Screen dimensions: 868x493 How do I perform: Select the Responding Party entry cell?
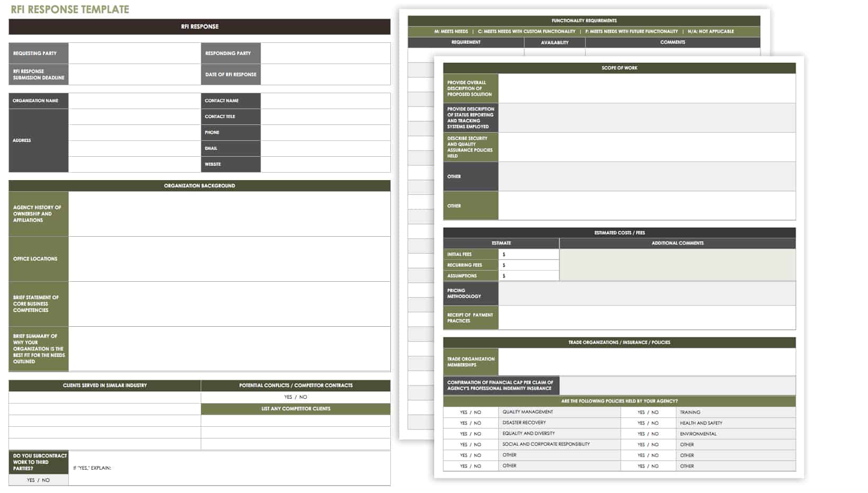325,53
